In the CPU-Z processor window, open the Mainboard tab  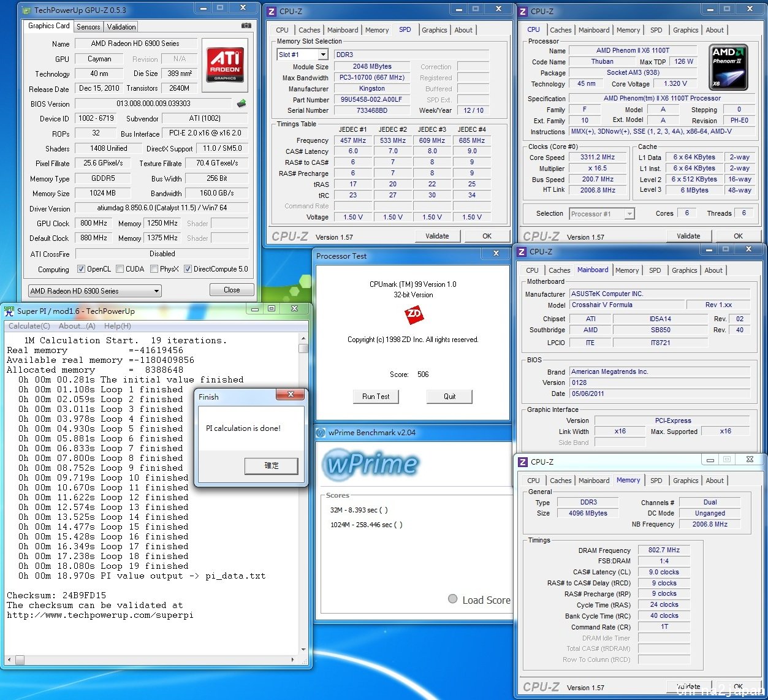click(x=594, y=30)
